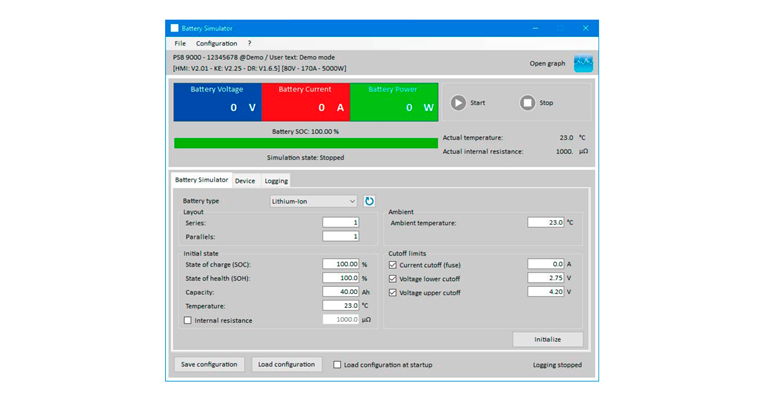The width and height of the screenshot is (765, 402).
Task: Toggle Voltage upper cutoff checkbox
Action: 393,293
